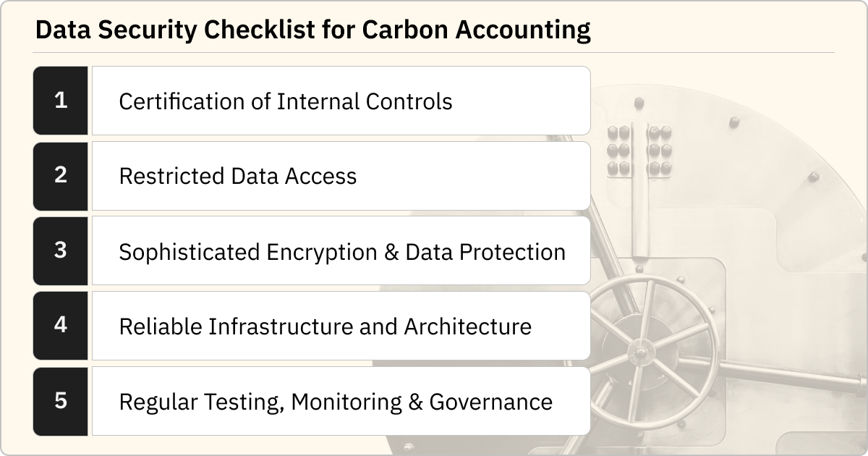Select the number 2 black badge
Screen dimensions: 868x456
click(61, 176)
